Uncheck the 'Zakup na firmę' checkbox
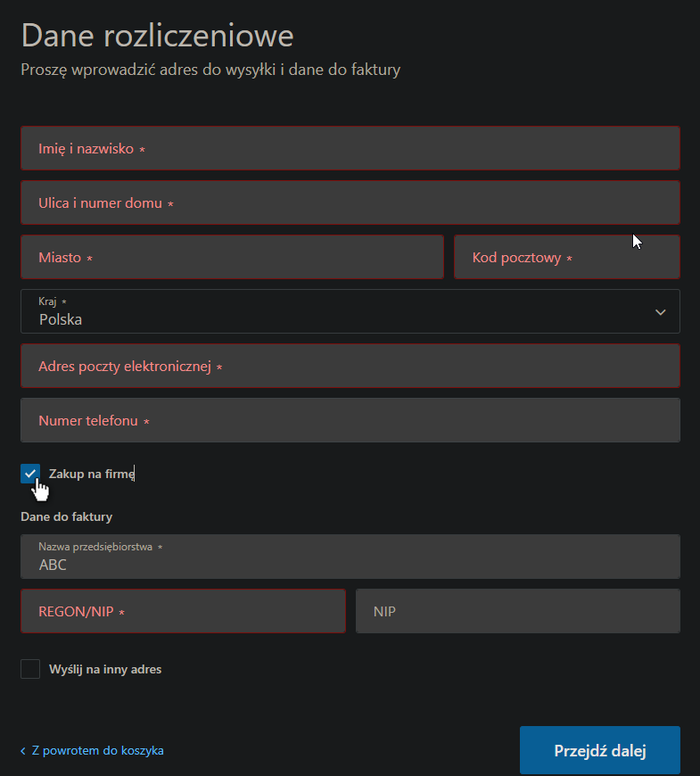 [30, 474]
